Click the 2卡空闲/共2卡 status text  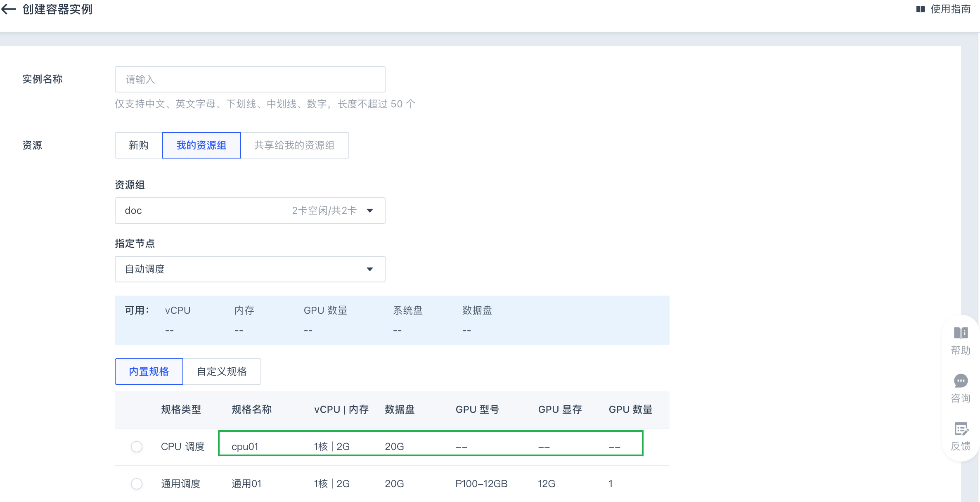click(324, 211)
